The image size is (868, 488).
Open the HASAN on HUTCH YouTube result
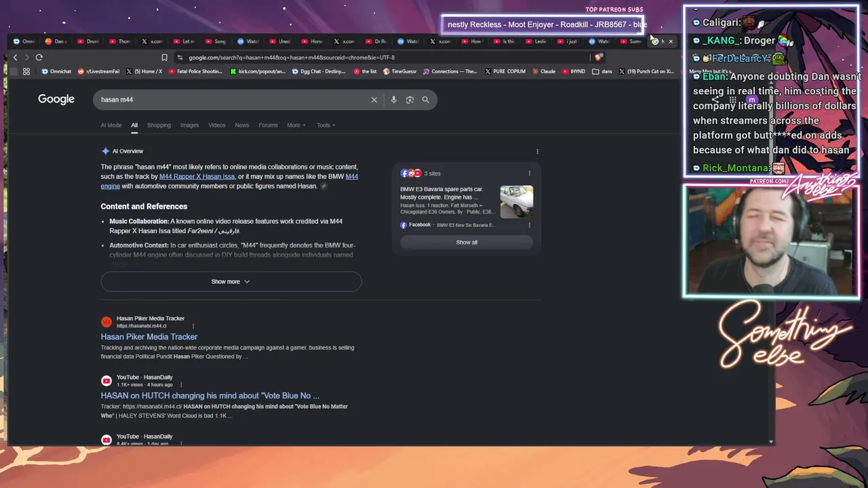[210, 396]
